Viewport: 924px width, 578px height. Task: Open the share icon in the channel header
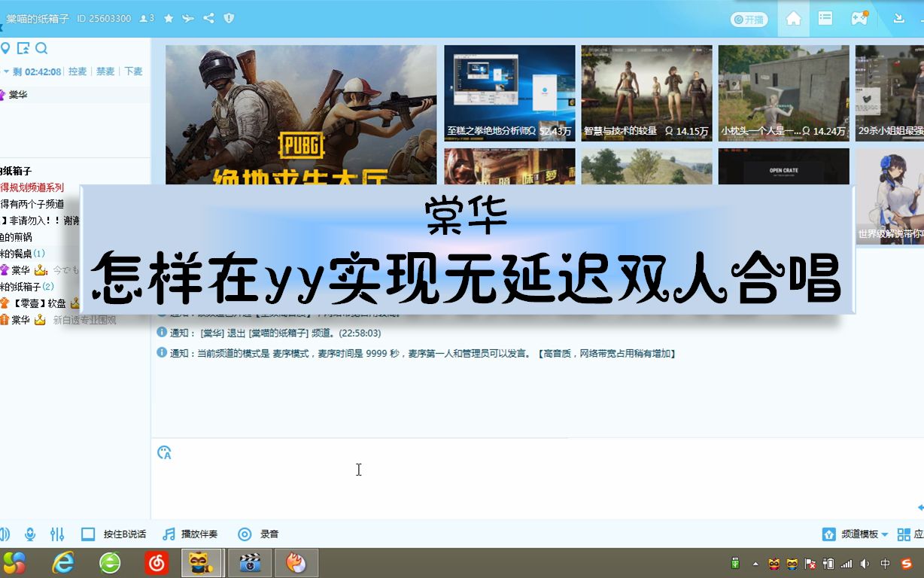[x=209, y=18]
